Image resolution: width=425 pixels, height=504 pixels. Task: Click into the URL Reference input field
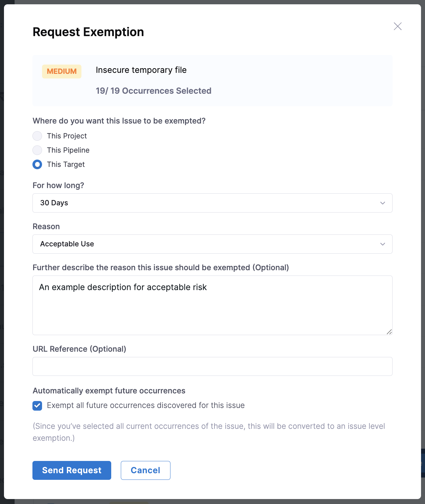tap(212, 366)
